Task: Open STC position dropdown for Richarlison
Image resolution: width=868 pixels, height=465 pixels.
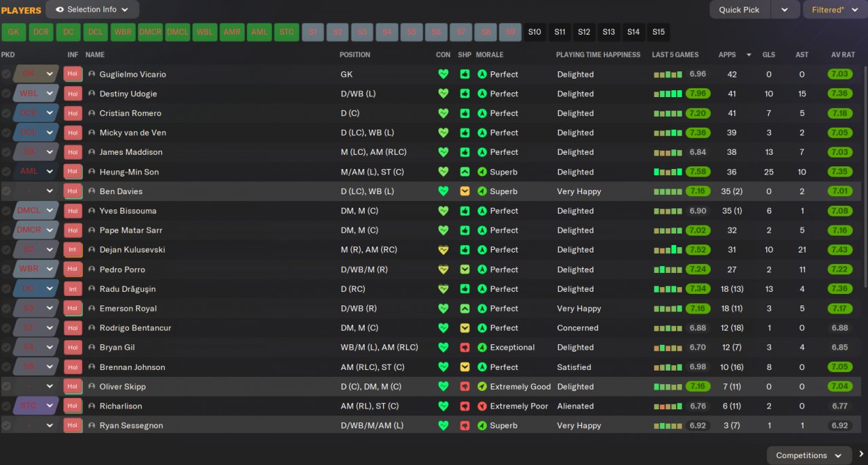Action: pos(50,406)
